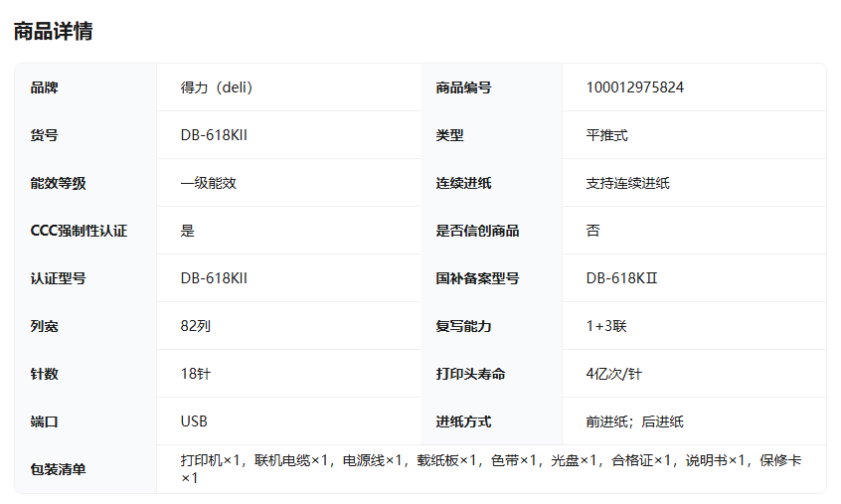Select the 列宽 label
The height and width of the screenshot is (504, 841).
click(x=44, y=326)
